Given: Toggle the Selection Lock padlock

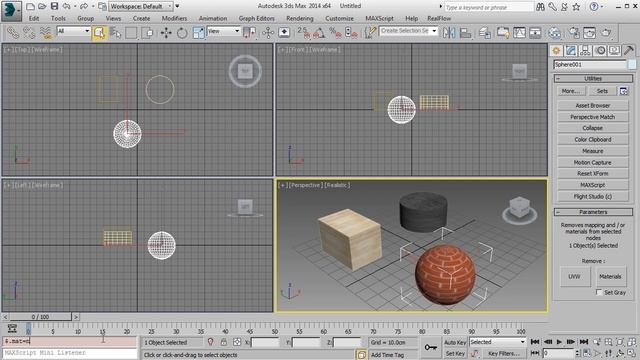Looking at the screenshot, I should (x=224, y=342).
